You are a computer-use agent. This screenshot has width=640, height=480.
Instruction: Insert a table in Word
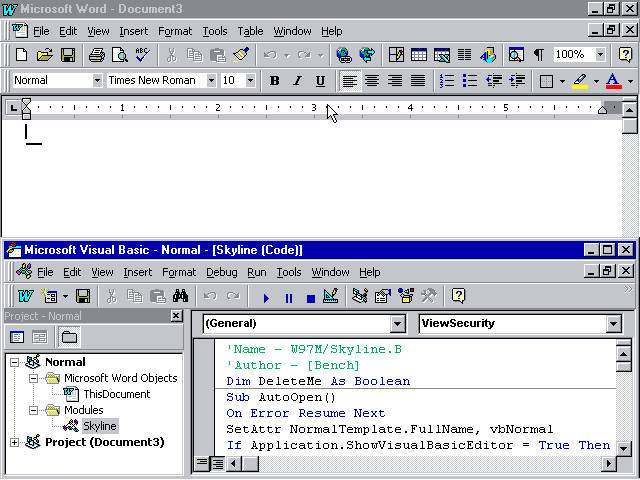419,55
